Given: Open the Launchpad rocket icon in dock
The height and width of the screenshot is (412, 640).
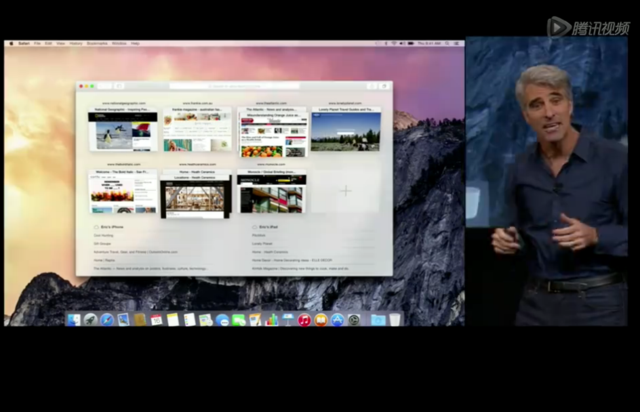Looking at the screenshot, I should (90, 320).
